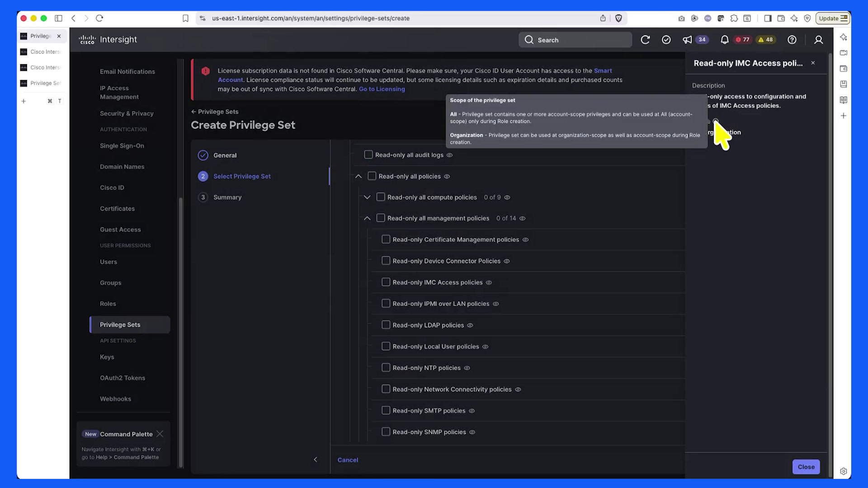
Task: Collapse the Read-only all policies tree
Action: 359,176
